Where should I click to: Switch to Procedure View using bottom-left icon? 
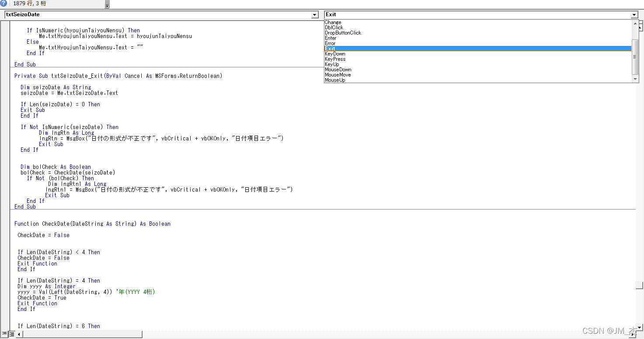(3, 334)
